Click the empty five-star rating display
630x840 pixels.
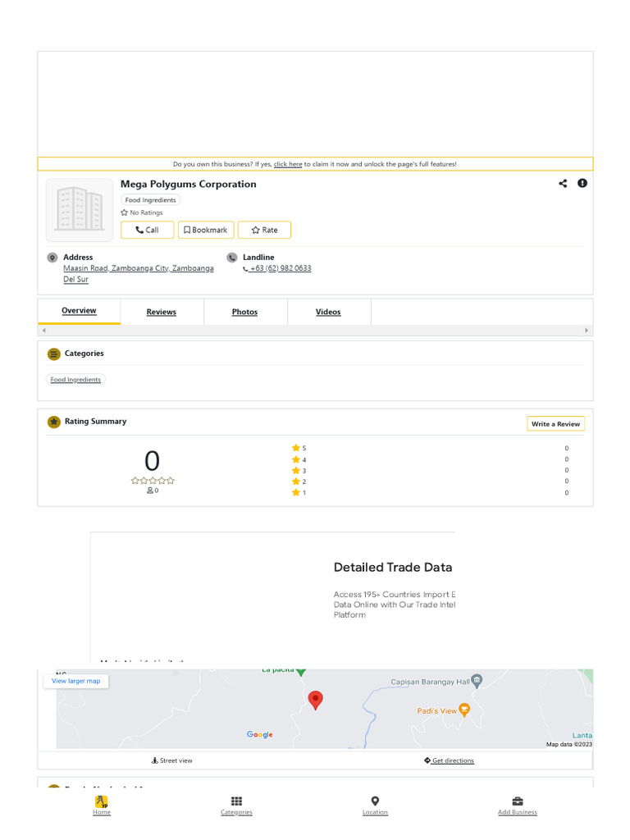153,481
